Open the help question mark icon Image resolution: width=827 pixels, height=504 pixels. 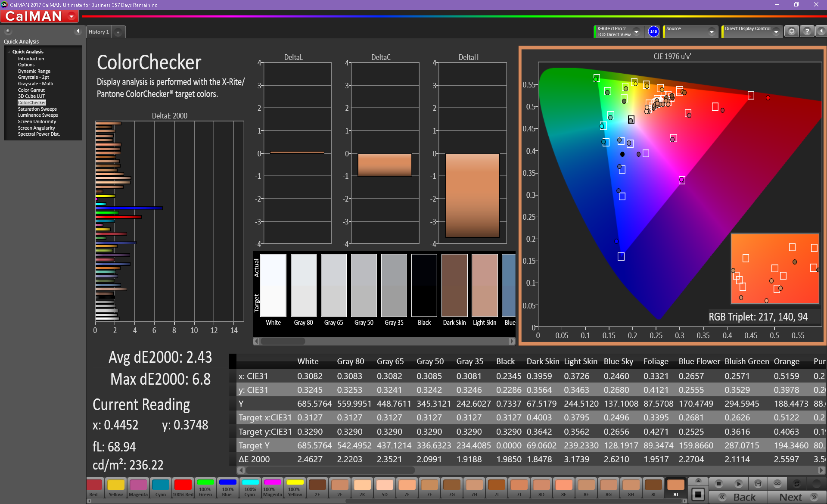point(807,31)
